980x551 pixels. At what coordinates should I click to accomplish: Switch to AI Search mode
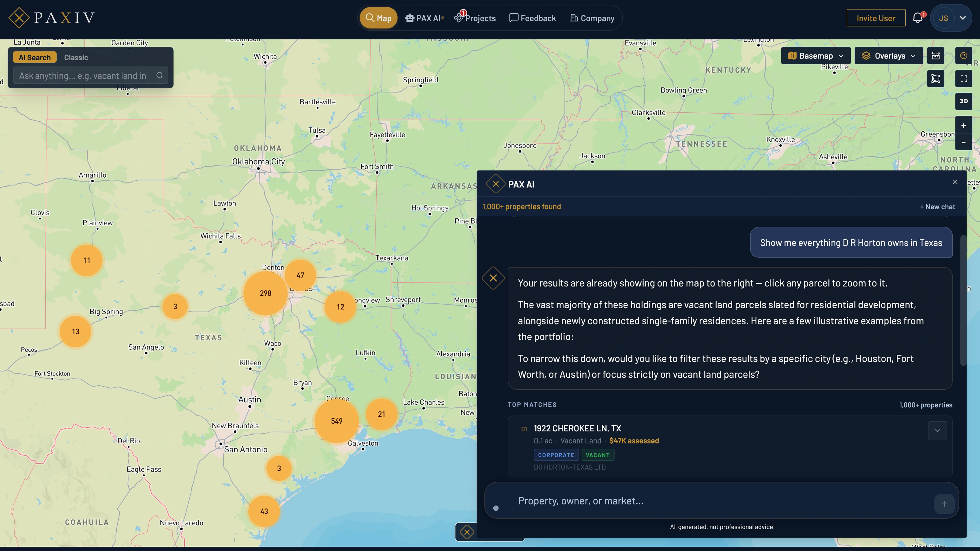click(x=35, y=58)
